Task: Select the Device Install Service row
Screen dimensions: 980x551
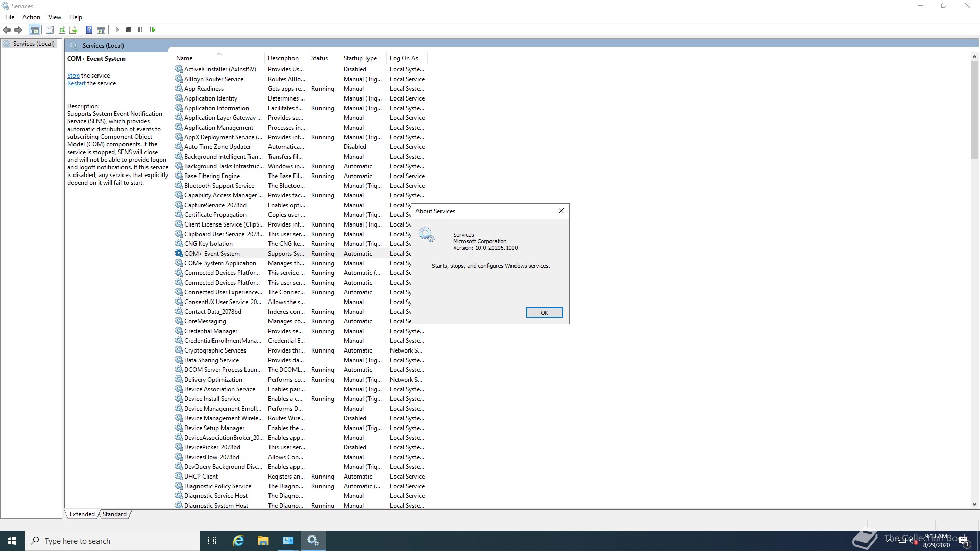Action: pyautogui.click(x=300, y=399)
